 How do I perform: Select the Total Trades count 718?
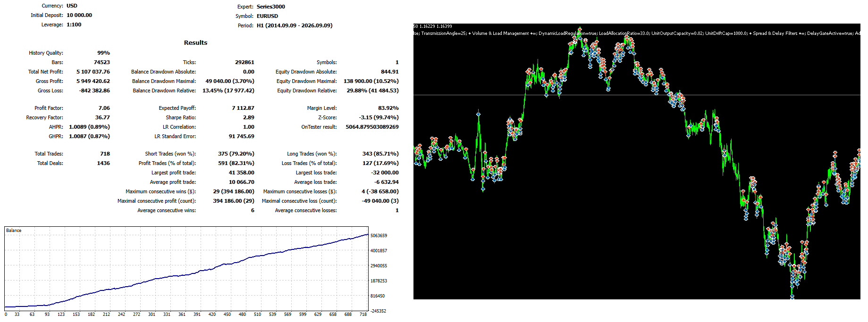pos(105,154)
